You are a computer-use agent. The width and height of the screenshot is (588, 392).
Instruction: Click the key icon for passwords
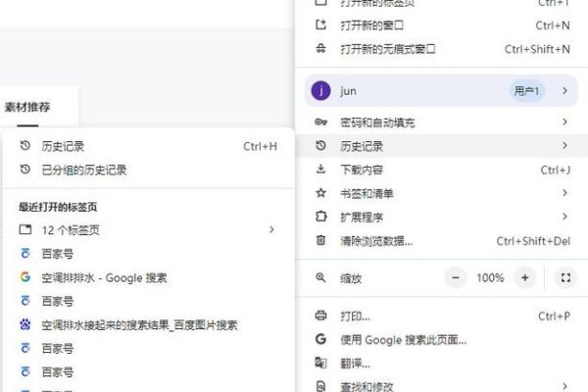[x=320, y=122]
